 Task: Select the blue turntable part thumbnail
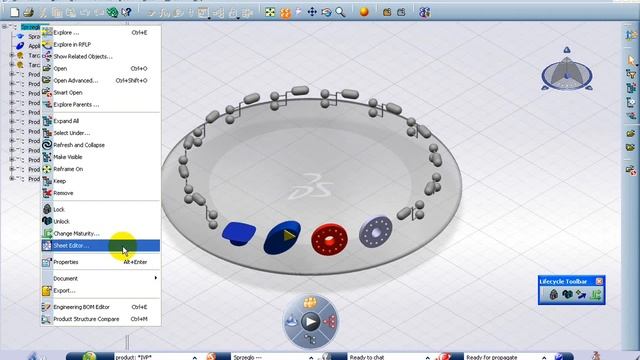[x=239, y=234]
